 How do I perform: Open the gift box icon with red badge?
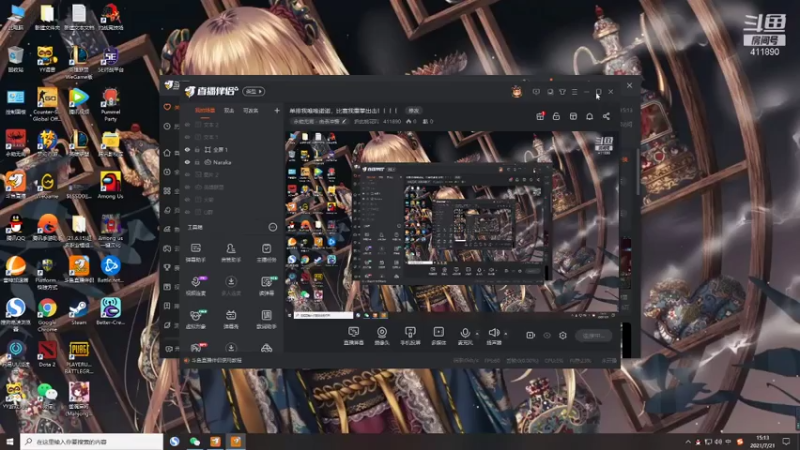pyautogui.click(x=540, y=116)
